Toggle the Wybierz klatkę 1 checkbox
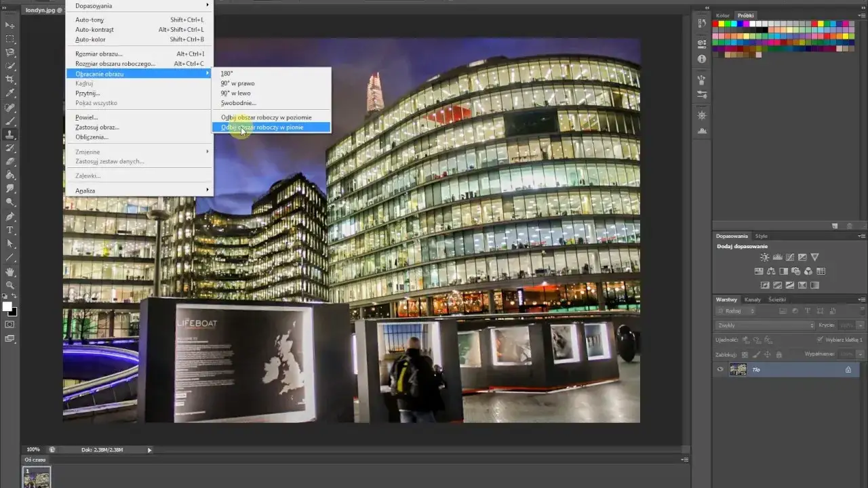This screenshot has width=868, height=488. point(820,340)
